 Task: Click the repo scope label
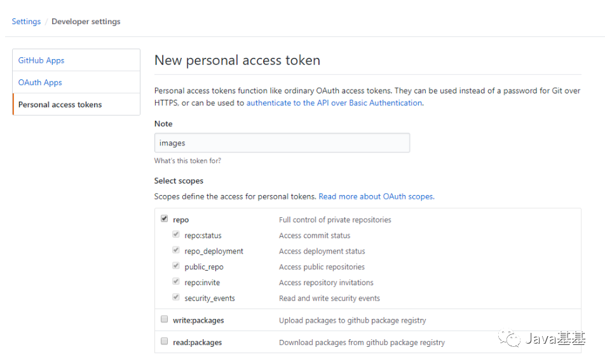pyautogui.click(x=181, y=220)
